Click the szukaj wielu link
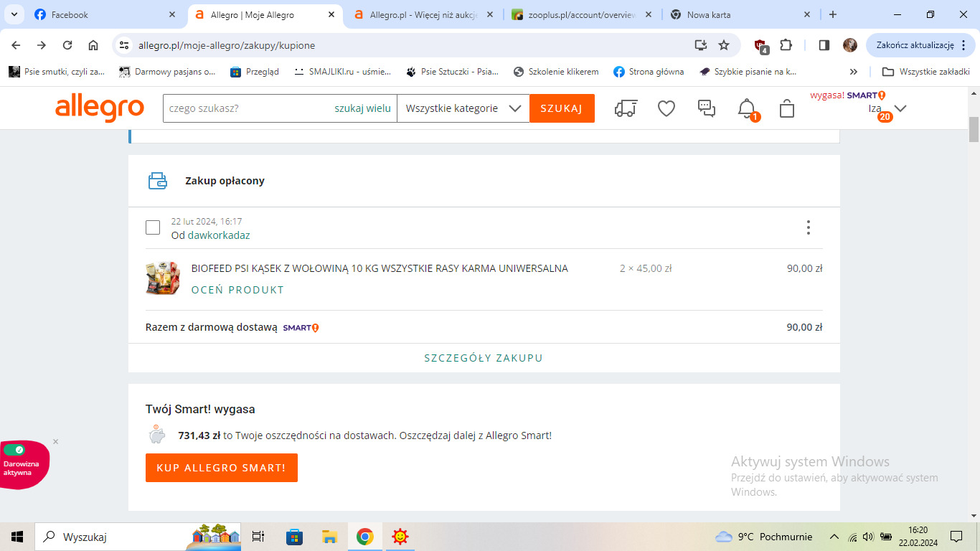 pyautogui.click(x=362, y=108)
